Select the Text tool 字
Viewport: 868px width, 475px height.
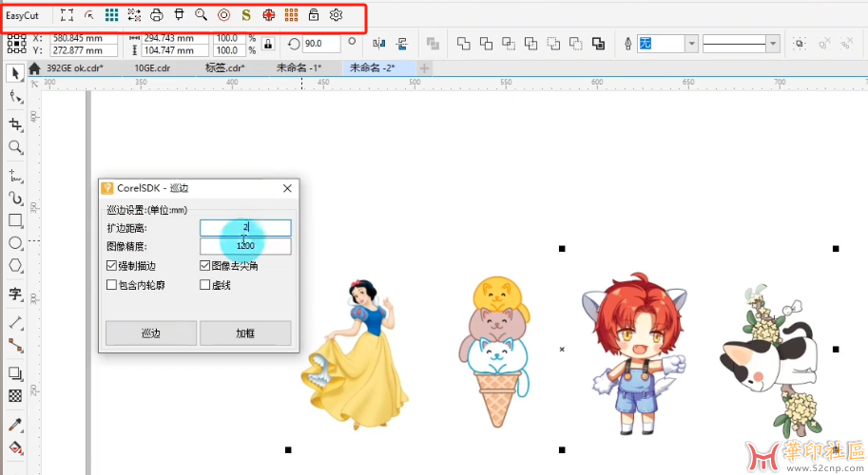click(15, 294)
